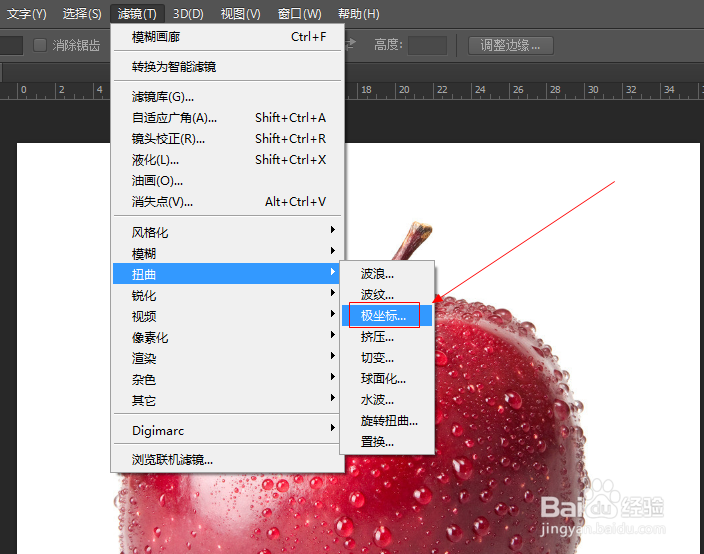The image size is (704, 554).
Task: Open 消失点(V)... filter
Action: point(229,202)
